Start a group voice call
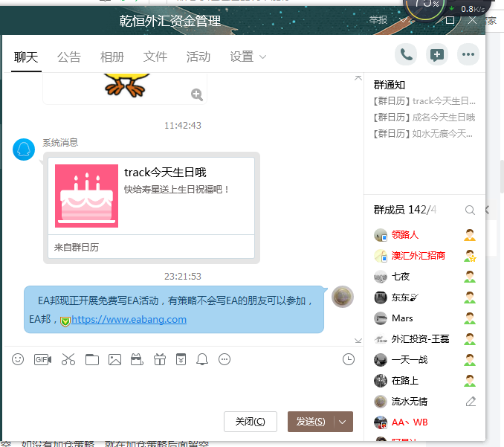 (x=406, y=54)
